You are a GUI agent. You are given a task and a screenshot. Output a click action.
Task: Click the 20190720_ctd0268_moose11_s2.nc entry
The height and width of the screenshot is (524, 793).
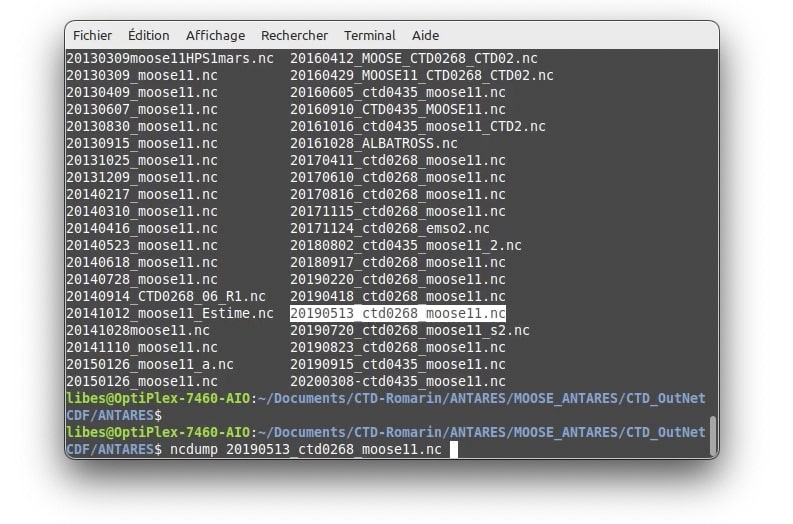tap(409, 330)
